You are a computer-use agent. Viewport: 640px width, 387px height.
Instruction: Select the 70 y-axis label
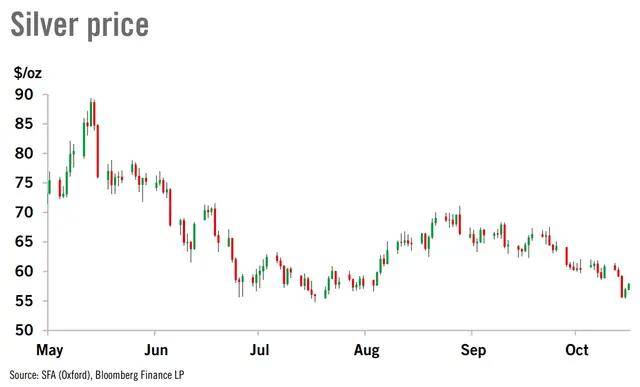pyautogui.click(x=24, y=212)
